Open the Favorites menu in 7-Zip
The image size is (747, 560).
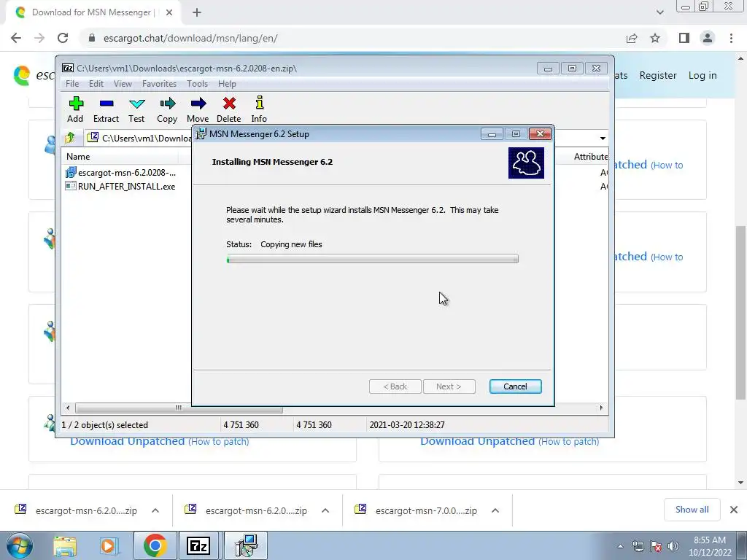coord(159,84)
